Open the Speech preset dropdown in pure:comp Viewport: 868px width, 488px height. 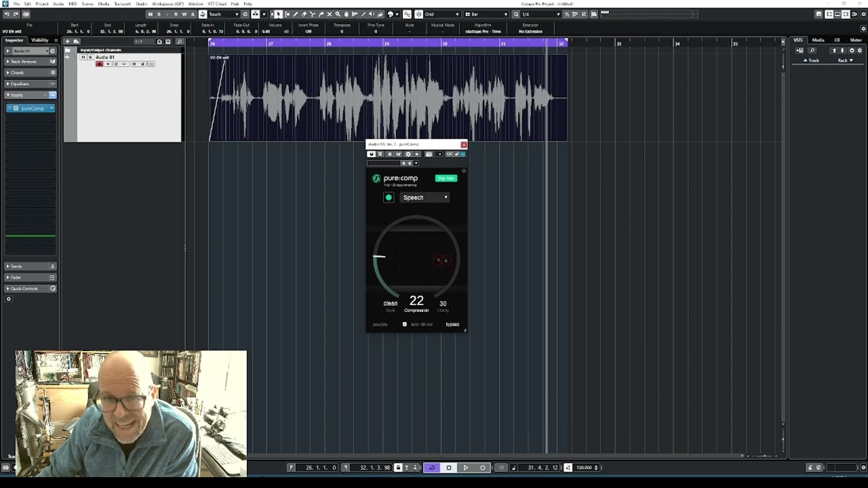click(425, 197)
